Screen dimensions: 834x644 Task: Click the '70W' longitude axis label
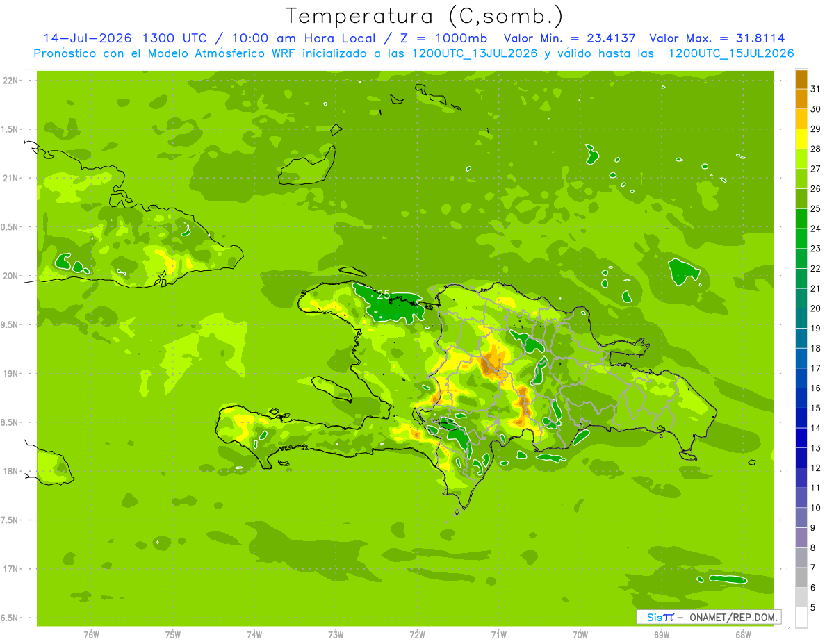point(580,634)
